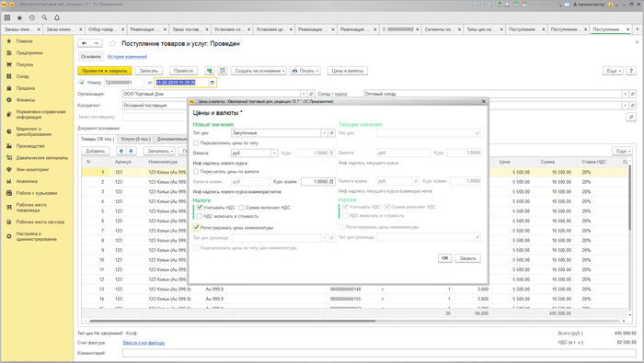Show document postings Dt/Kt icon

pos(210,71)
